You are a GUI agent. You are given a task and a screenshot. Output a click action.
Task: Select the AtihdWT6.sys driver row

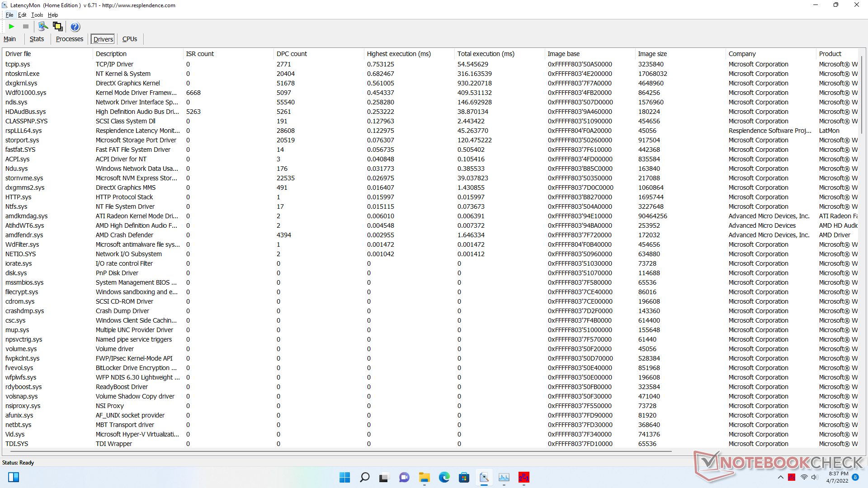pos(430,225)
